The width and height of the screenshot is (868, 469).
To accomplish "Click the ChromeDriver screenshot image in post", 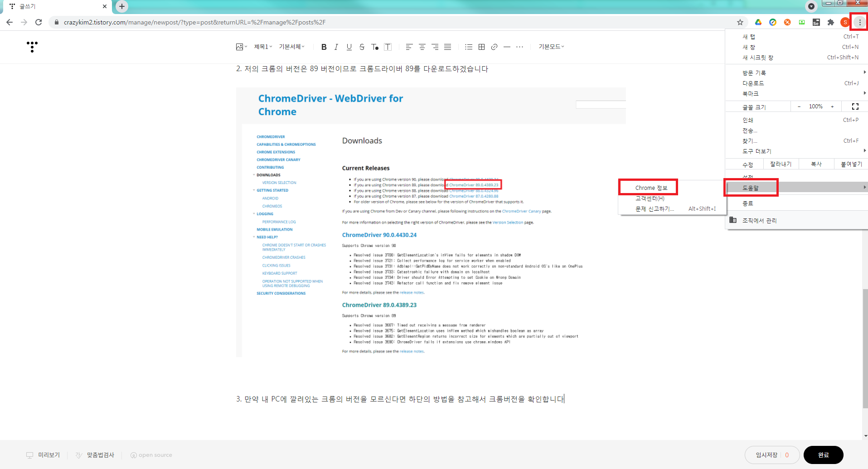I will [x=431, y=222].
